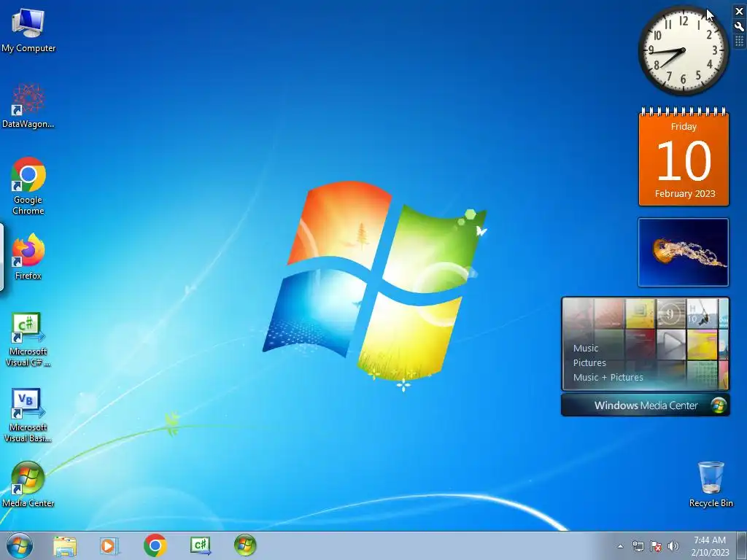Select the Recycle Bin icon
The image size is (747, 560).
711,484
